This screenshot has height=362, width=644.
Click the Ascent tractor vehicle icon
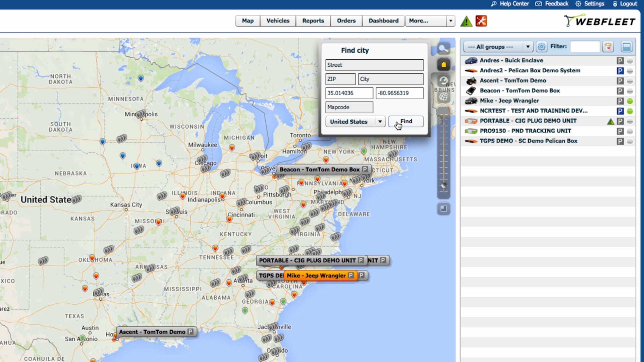coord(471,81)
